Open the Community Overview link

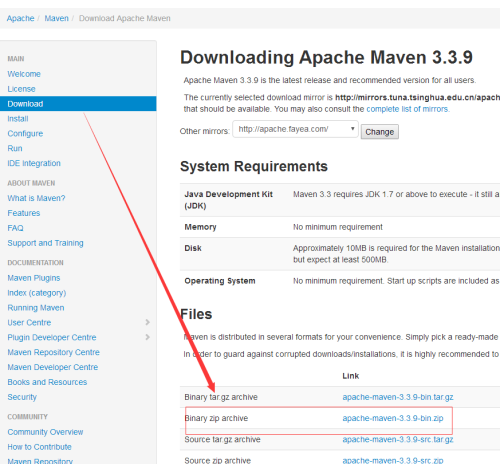coord(45,432)
